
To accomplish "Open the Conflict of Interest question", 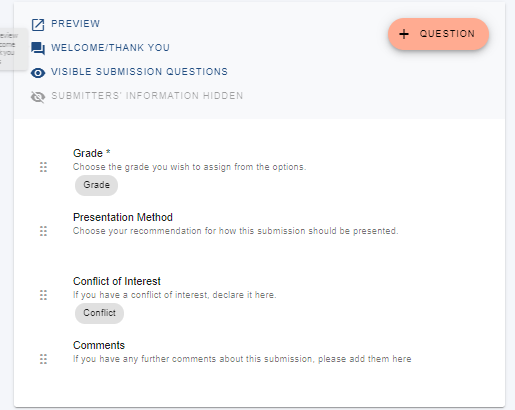I will pyautogui.click(x=117, y=281).
